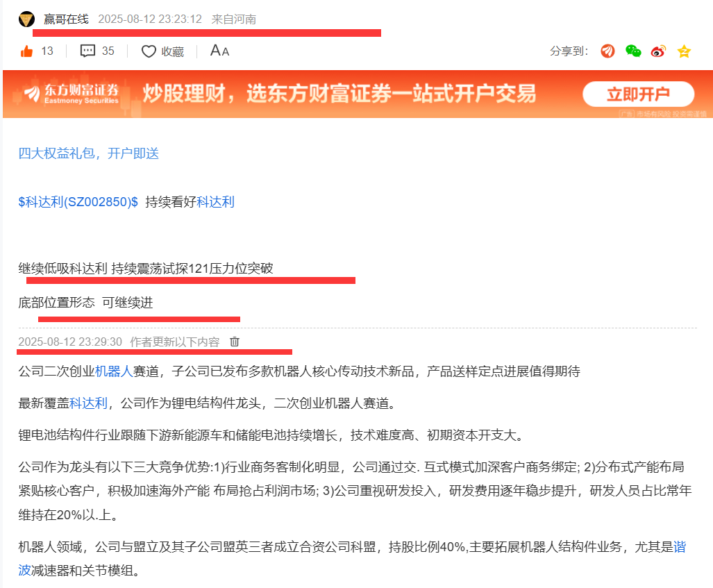Open 机器人 keyword link in update text
The image size is (713, 588).
114,371
